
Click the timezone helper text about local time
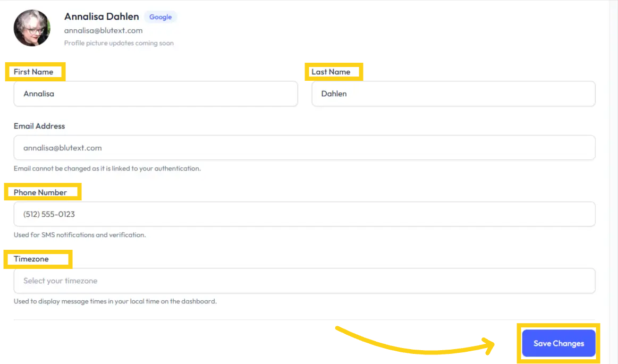click(x=115, y=301)
